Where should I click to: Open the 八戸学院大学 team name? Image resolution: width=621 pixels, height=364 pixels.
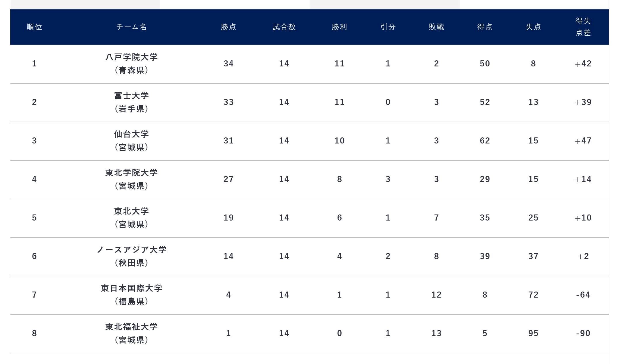[132, 57]
